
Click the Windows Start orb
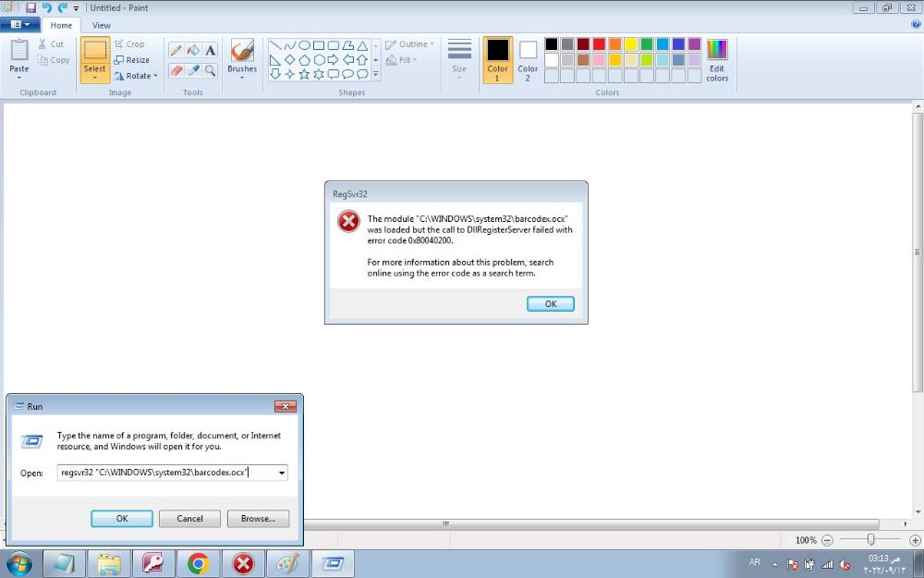[x=19, y=564]
